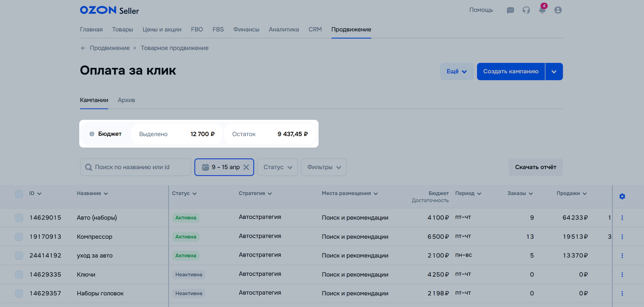Open the Фильтры dropdown

click(323, 167)
